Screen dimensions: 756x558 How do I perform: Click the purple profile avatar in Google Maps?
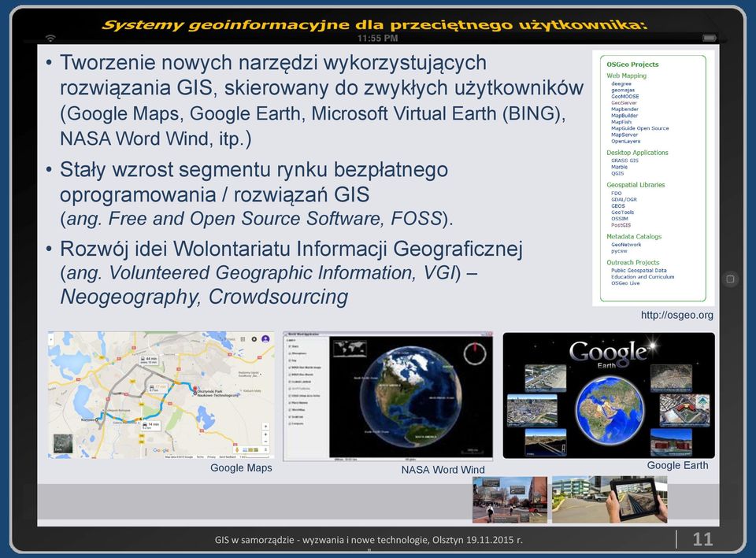pyautogui.click(x=265, y=339)
